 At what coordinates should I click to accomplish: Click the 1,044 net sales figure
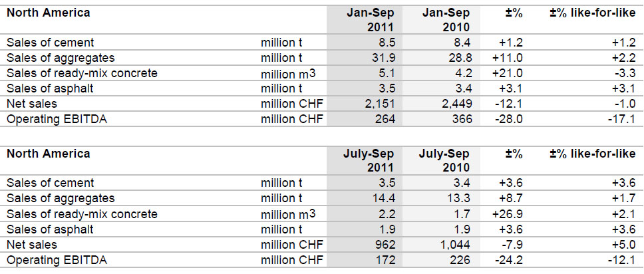(x=456, y=243)
